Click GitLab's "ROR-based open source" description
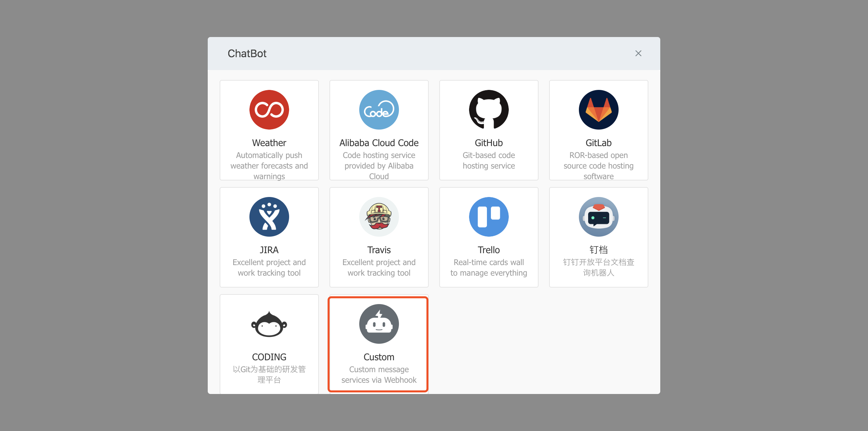Screen dimensions: 868x431 [598, 165]
